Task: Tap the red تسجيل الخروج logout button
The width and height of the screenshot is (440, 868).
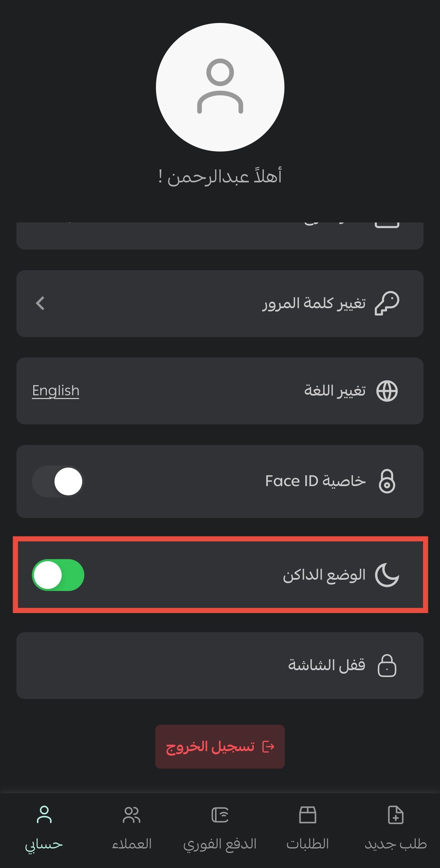Action: click(220, 746)
